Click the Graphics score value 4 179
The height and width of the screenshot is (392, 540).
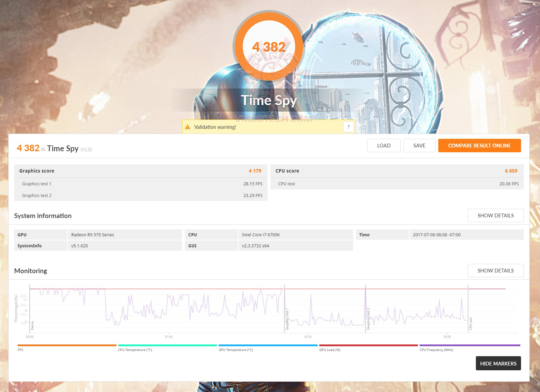click(255, 171)
